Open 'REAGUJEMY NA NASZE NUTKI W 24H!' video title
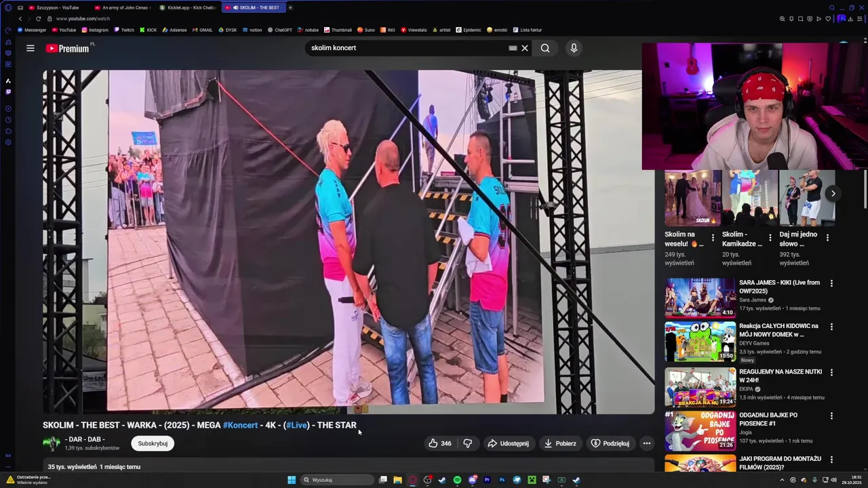868x488 pixels. tap(780, 375)
